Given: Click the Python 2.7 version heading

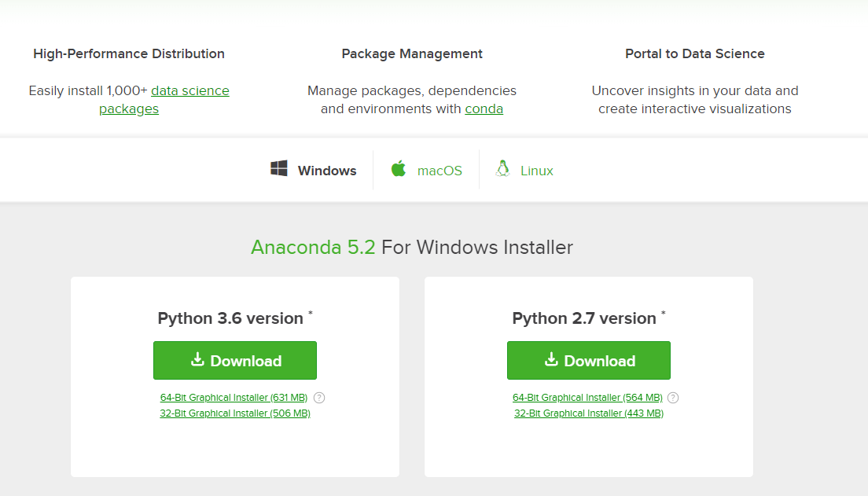Looking at the screenshot, I should (x=588, y=318).
